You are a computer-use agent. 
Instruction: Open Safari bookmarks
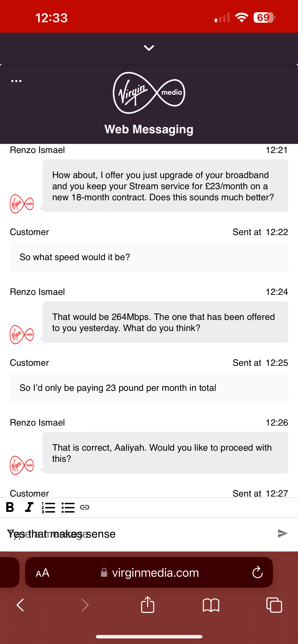point(211,605)
